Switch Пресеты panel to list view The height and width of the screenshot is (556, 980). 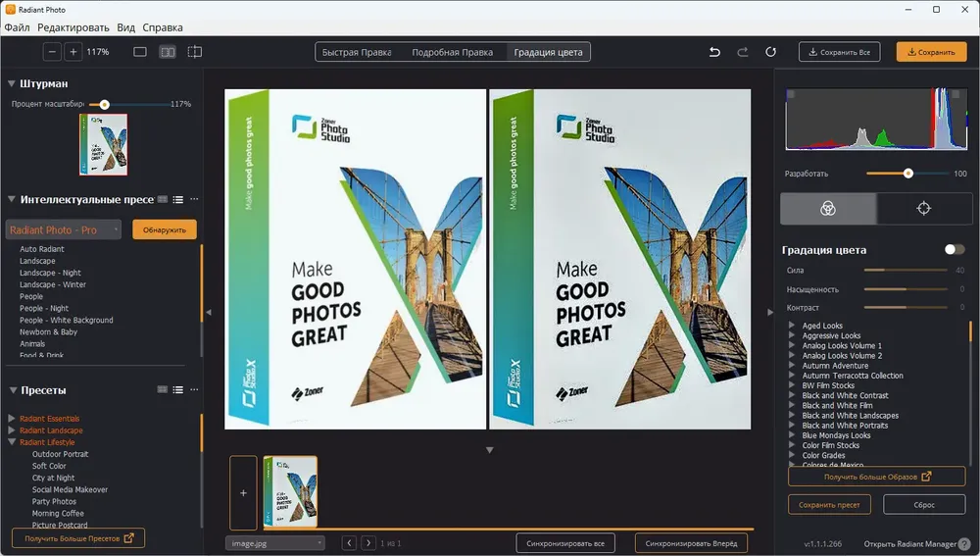178,389
